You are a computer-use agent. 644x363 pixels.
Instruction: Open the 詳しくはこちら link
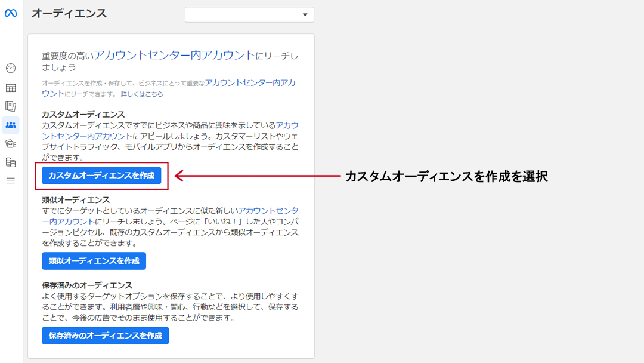click(142, 94)
